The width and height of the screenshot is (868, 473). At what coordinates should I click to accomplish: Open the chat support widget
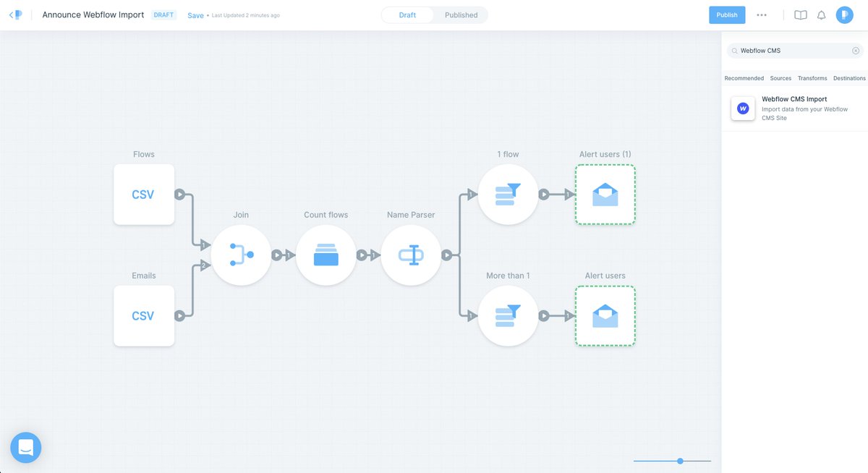[26, 448]
